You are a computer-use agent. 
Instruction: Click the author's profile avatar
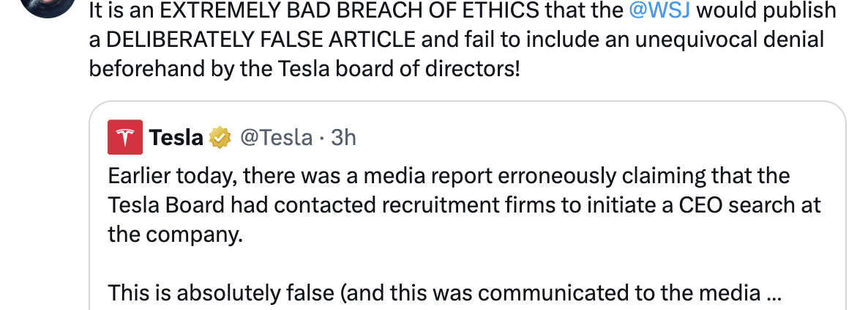(x=45, y=6)
